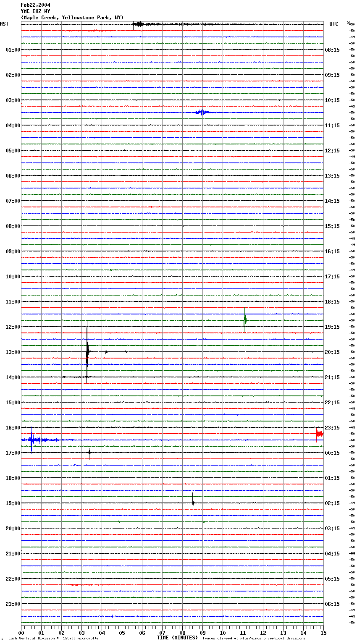Click the 10:15 UTC time label
Image resolution: width=357 pixels, height=644 pixels.
(332, 100)
